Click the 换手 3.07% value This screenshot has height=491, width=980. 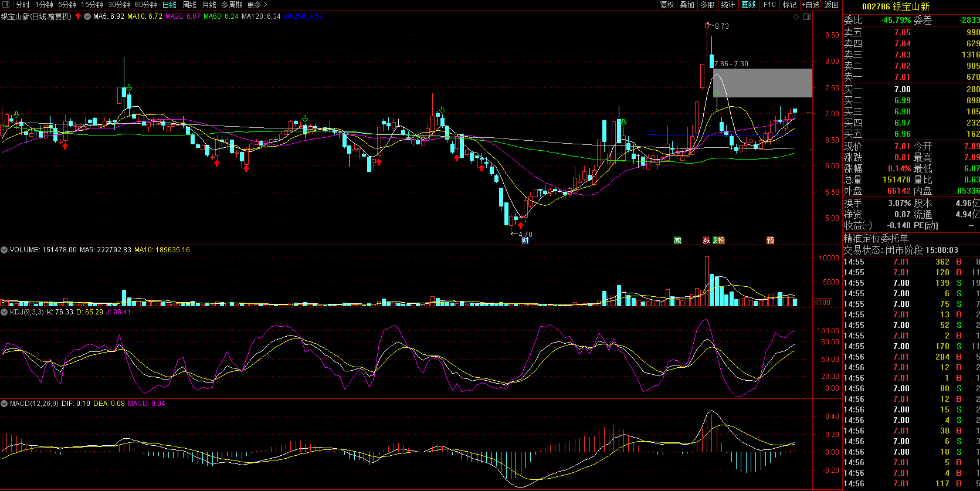[899, 203]
